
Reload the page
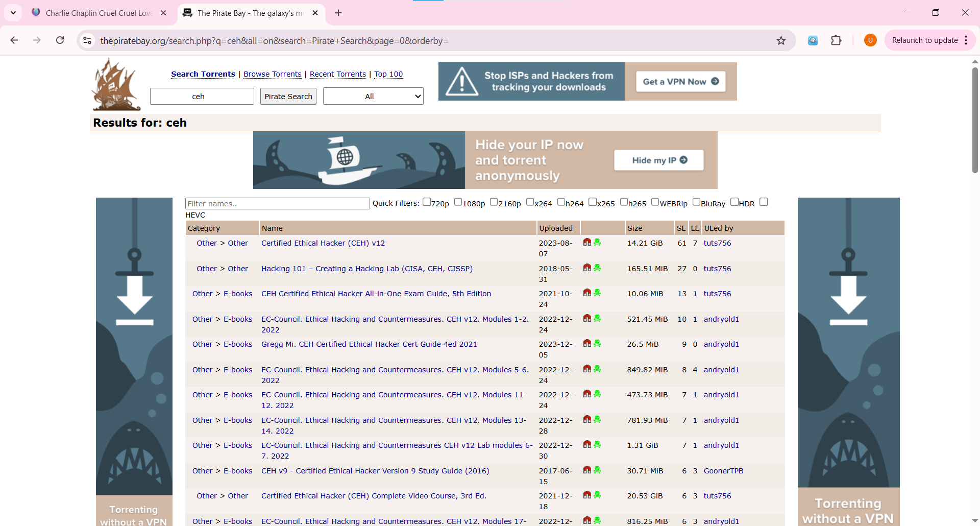tap(60, 40)
